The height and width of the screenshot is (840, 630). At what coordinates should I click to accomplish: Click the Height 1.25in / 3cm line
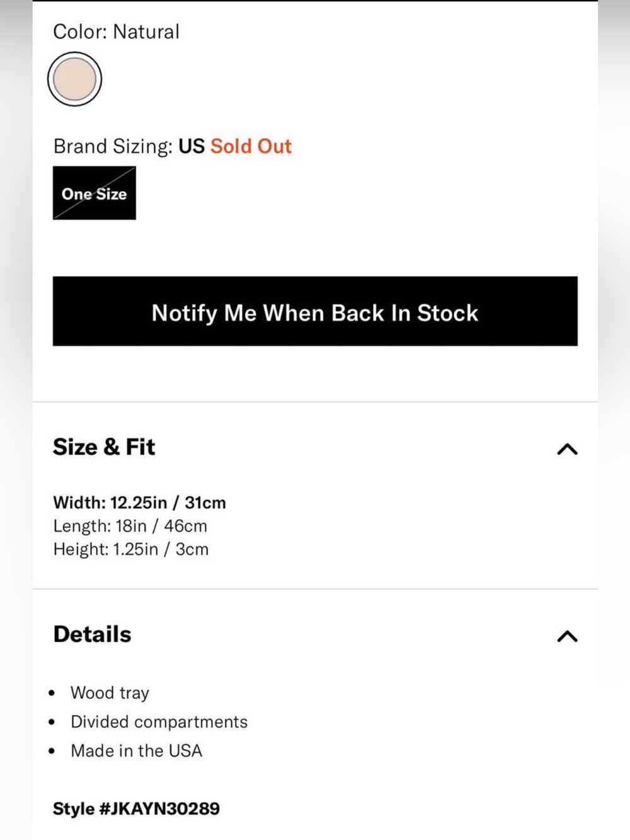pos(130,549)
